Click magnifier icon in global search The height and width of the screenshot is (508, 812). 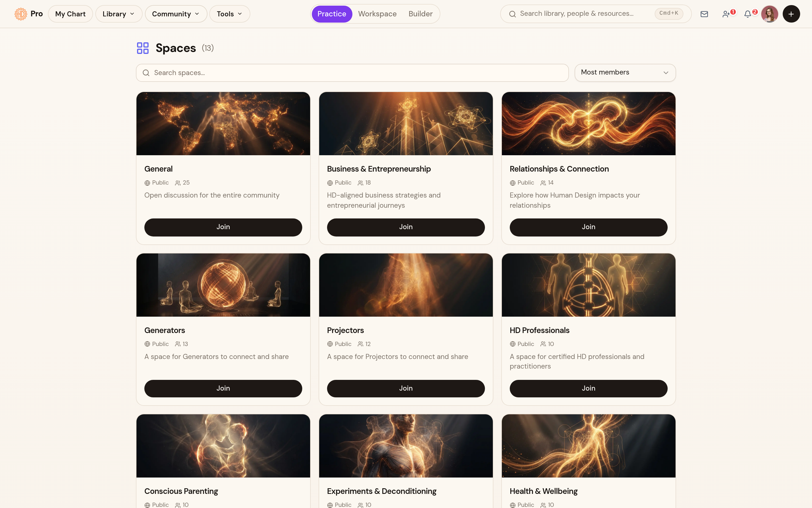coord(512,14)
